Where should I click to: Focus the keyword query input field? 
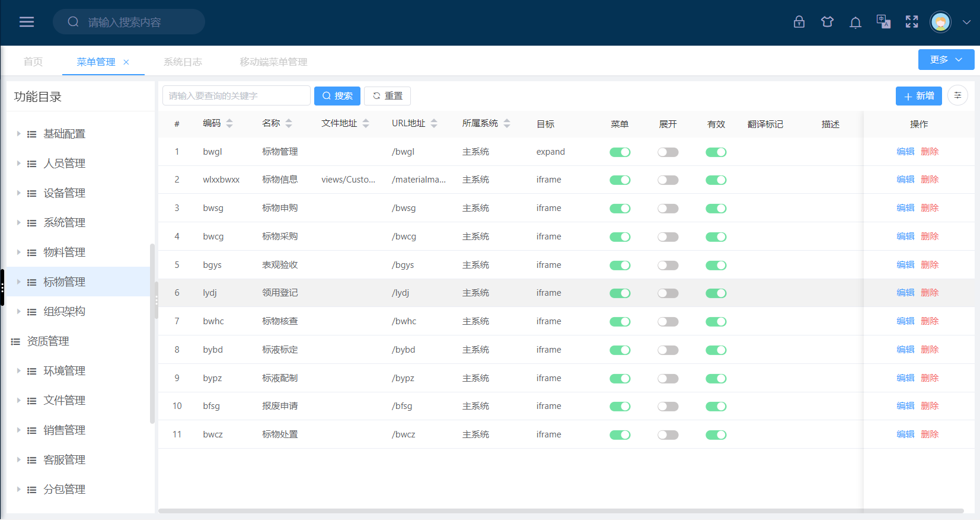[x=236, y=95]
